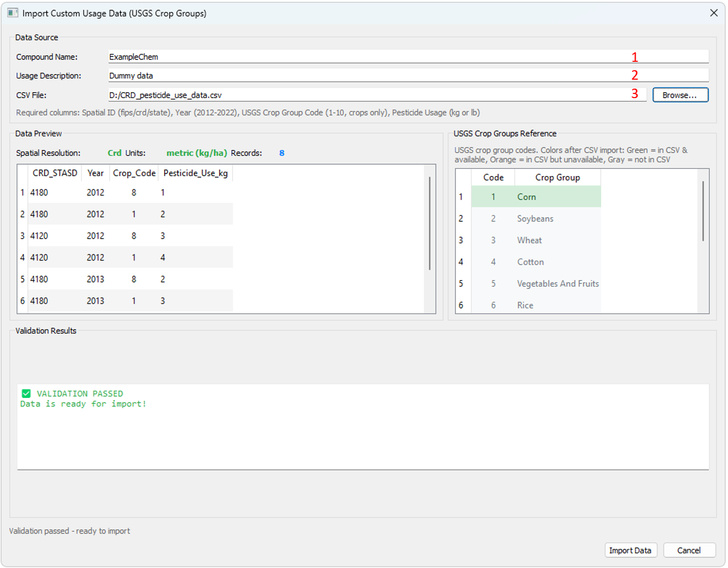The width and height of the screenshot is (728, 568).
Task: Click the Validation Passed results text area
Action: click(x=363, y=426)
